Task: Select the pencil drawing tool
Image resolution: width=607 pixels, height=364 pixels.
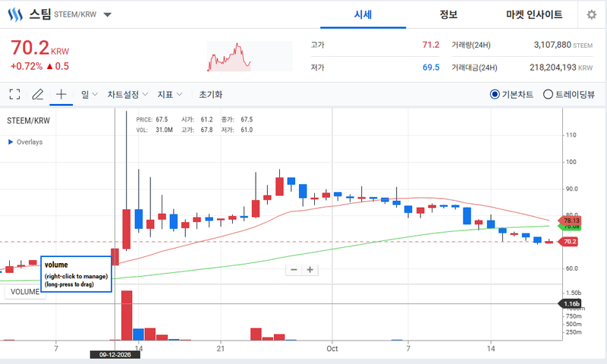Action: click(x=37, y=94)
